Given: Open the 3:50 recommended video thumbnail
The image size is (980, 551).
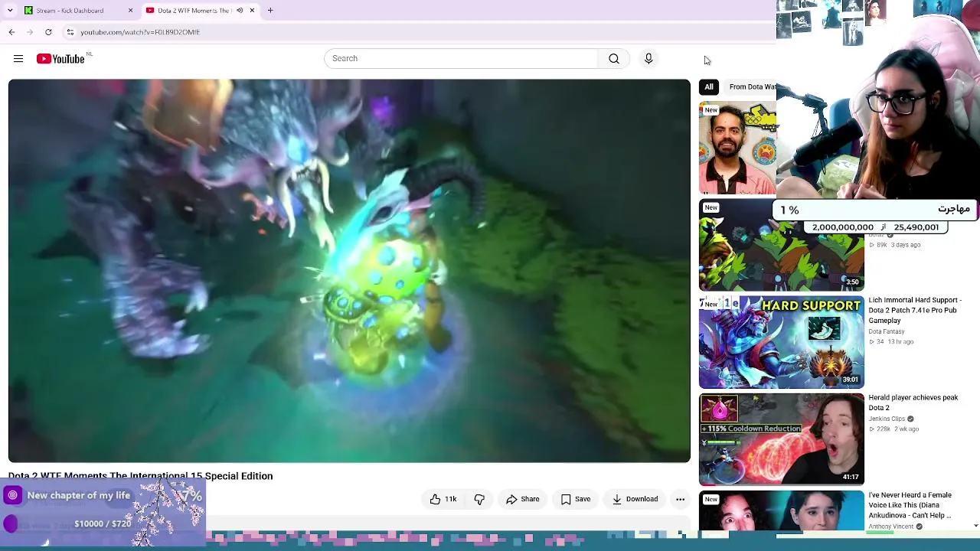Looking at the screenshot, I should (781, 245).
